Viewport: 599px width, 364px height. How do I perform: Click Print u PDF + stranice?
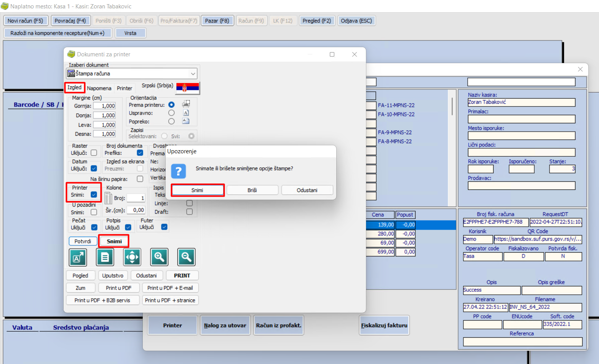(x=170, y=300)
